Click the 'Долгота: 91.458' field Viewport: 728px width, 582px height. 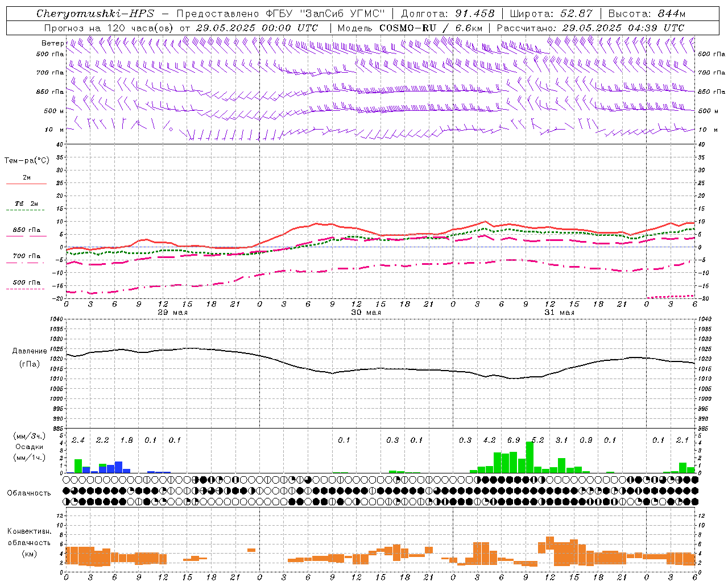pos(448,14)
